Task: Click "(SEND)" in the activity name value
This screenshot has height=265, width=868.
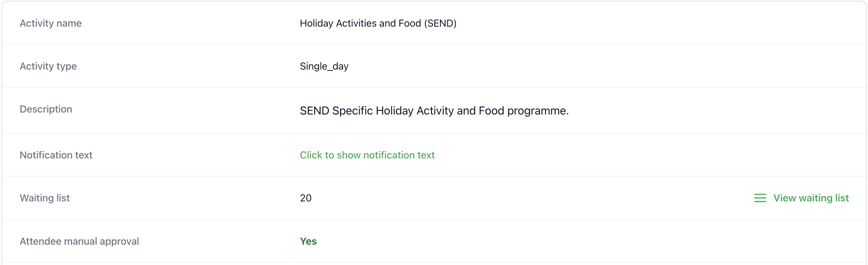Action: pos(440,23)
